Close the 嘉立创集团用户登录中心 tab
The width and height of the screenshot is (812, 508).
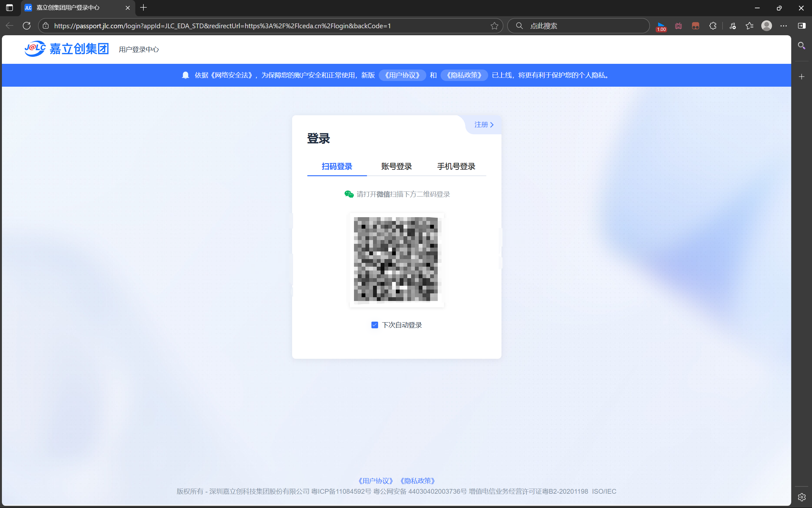(128, 7)
